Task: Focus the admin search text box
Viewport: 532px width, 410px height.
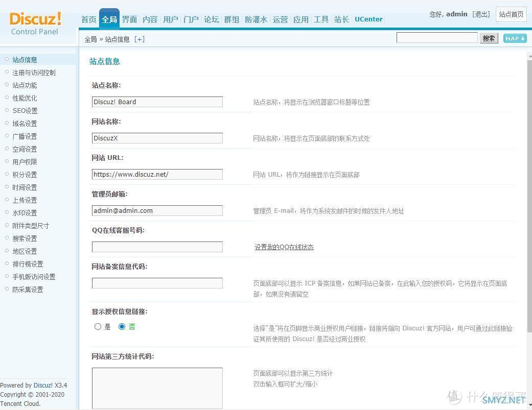Action: [437, 38]
